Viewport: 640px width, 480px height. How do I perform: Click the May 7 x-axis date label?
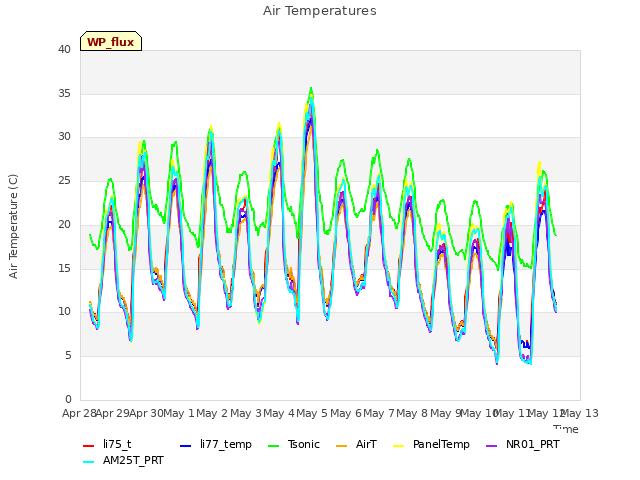click(x=379, y=413)
